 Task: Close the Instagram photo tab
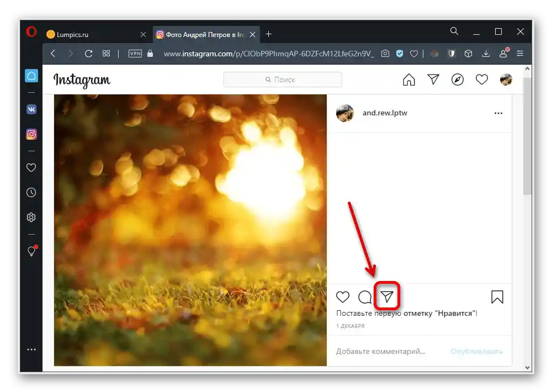(x=252, y=35)
